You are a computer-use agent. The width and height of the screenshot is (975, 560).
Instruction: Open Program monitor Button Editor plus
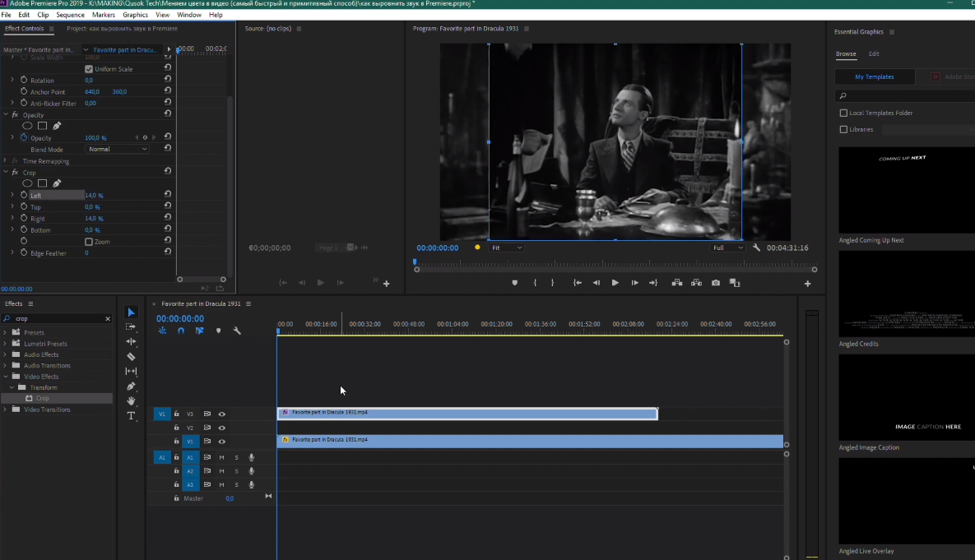(807, 284)
